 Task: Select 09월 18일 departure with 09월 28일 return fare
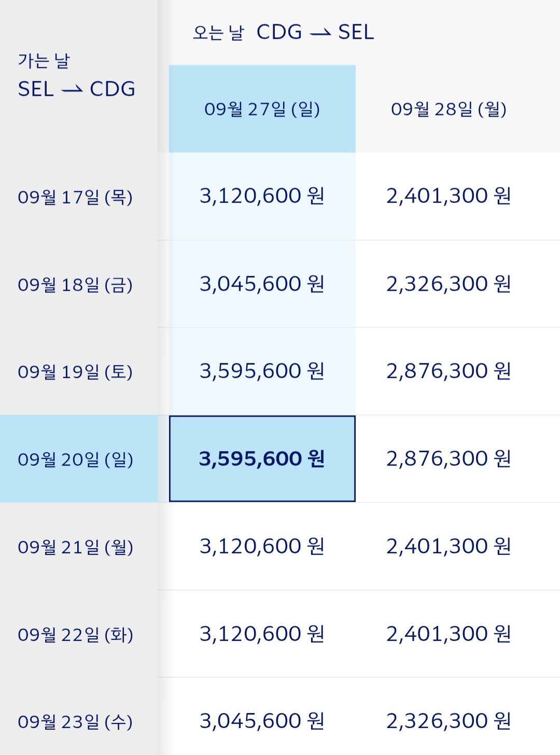click(449, 284)
